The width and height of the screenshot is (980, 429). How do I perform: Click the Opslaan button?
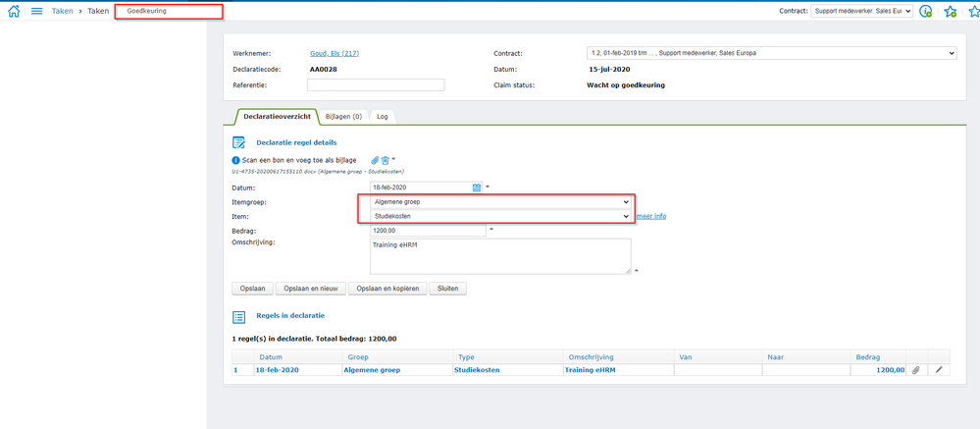(252, 289)
